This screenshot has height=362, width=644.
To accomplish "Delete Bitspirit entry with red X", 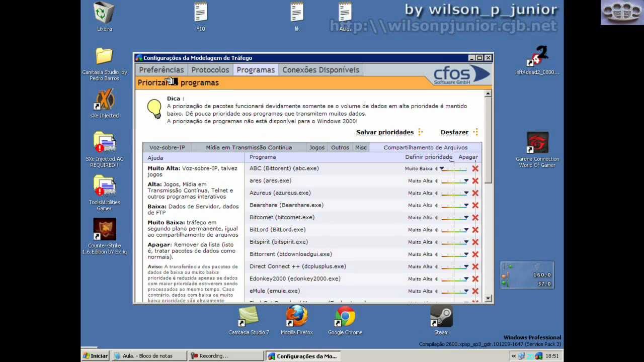I will 475,242.
